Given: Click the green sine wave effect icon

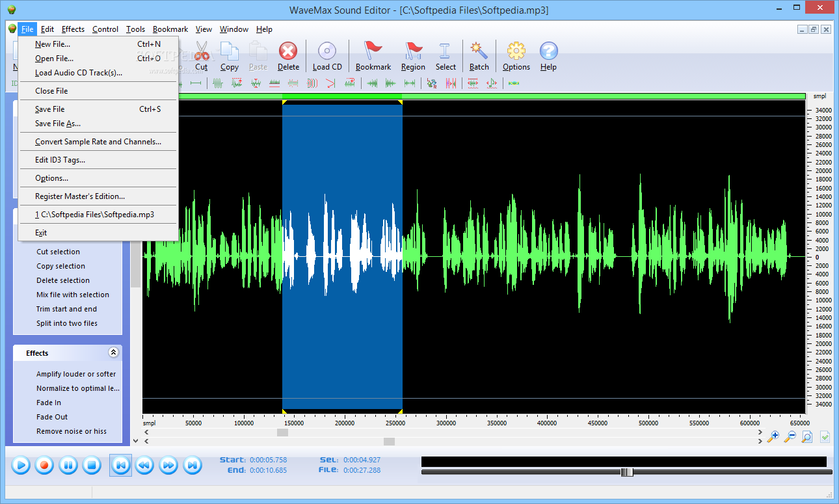Looking at the screenshot, I should (217, 83).
